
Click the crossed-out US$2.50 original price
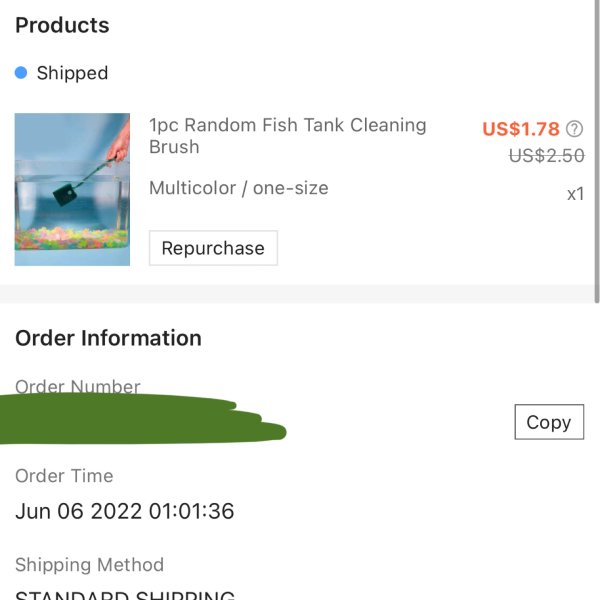[x=546, y=156]
